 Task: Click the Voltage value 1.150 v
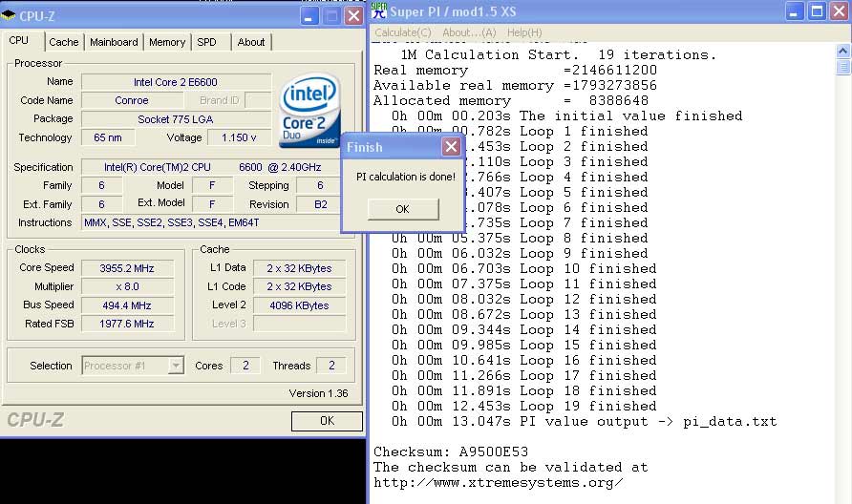coord(239,137)
